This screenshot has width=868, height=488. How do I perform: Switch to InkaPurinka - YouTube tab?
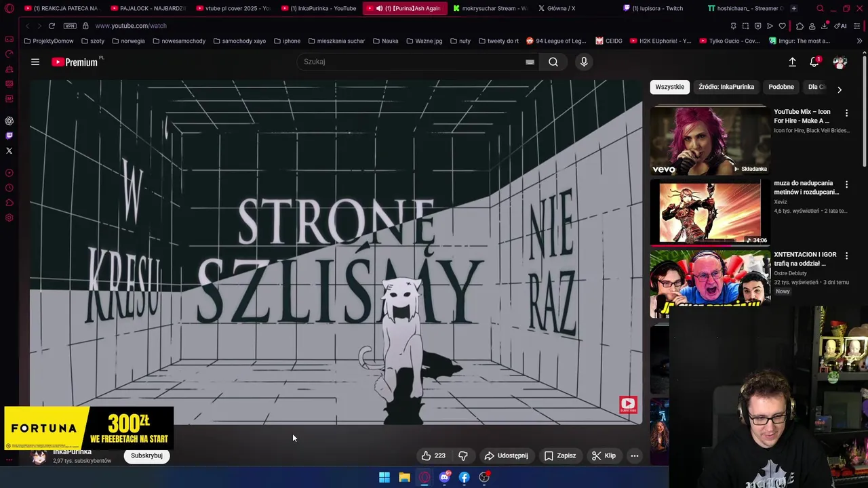pyautogui.click(x=318, y=8)
